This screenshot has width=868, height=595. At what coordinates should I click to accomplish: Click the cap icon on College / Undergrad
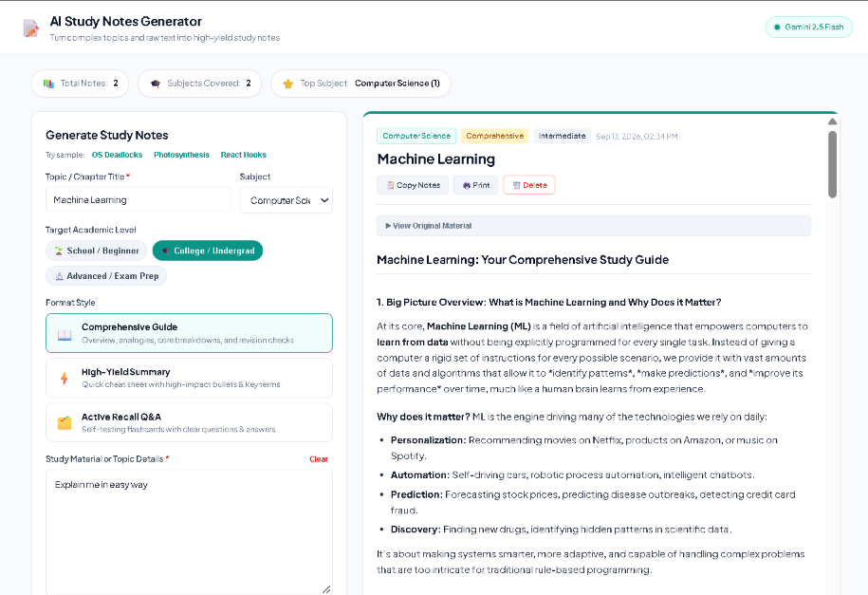[165, 251]
